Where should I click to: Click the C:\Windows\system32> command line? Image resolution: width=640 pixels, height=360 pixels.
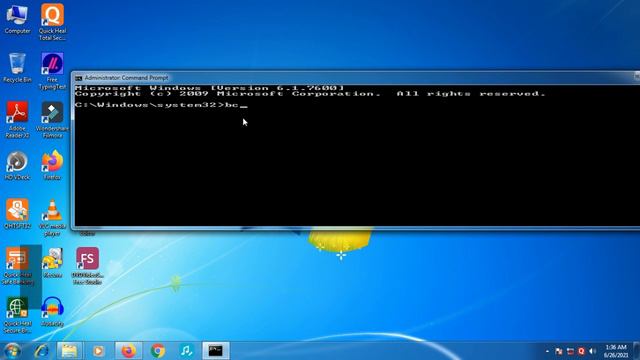click(161, 105)
